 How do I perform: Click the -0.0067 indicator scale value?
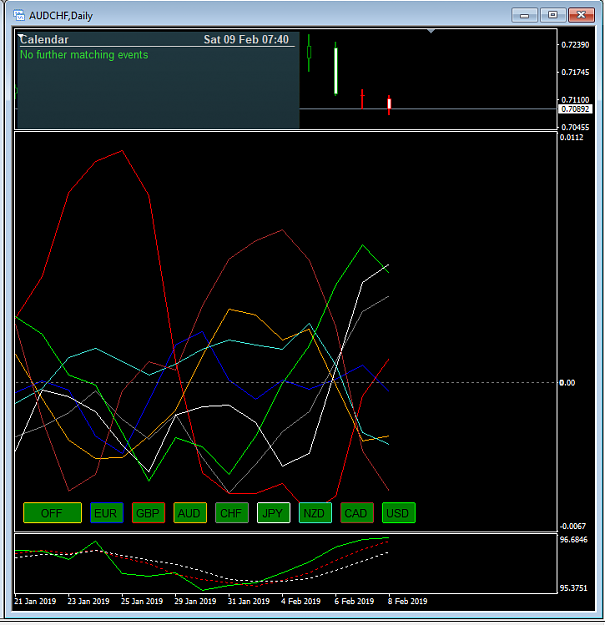pos(573,526)
